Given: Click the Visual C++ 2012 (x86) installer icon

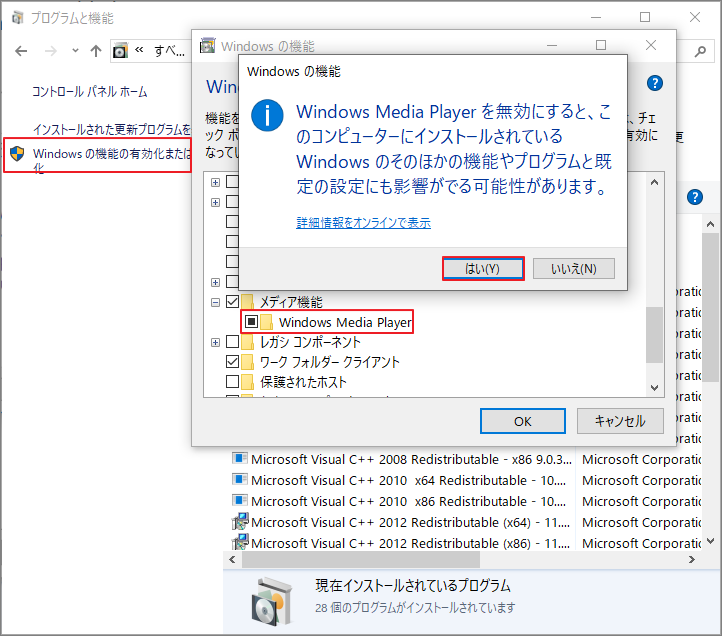Looking at the screenshot, I should click(240, 542).
